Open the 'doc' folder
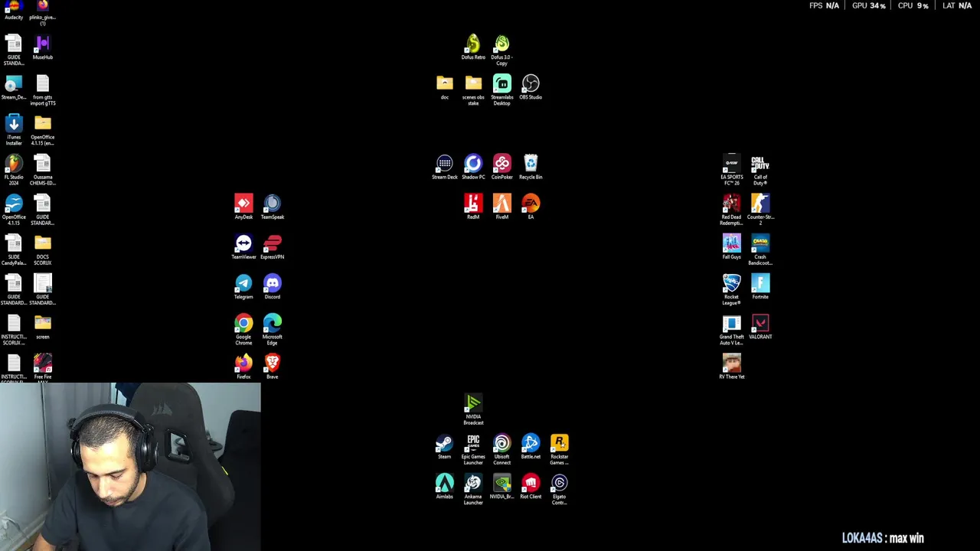 point(445,87)
